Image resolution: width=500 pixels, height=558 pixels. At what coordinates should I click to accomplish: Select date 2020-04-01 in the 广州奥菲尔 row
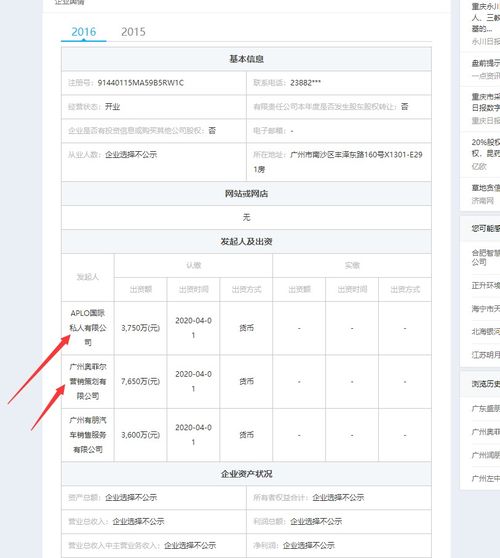coord(193,381)
